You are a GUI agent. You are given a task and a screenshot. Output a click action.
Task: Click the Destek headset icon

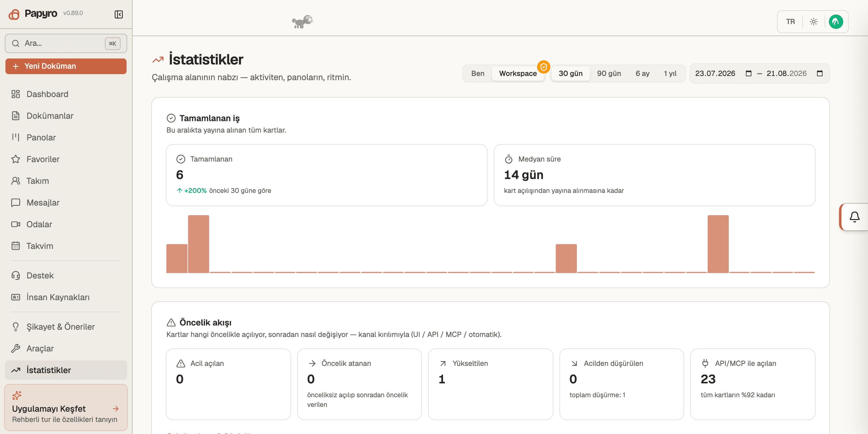[x=15, y=275]
